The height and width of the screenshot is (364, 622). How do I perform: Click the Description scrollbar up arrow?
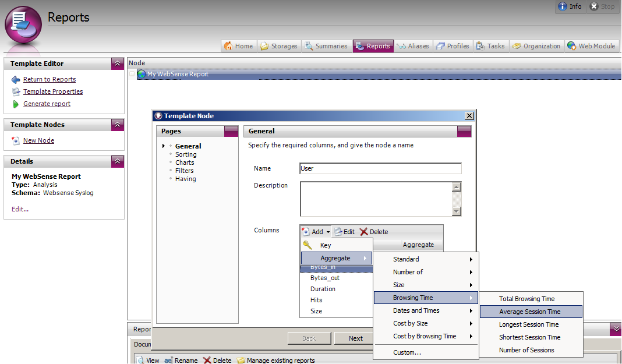click(x=457, y=187)
